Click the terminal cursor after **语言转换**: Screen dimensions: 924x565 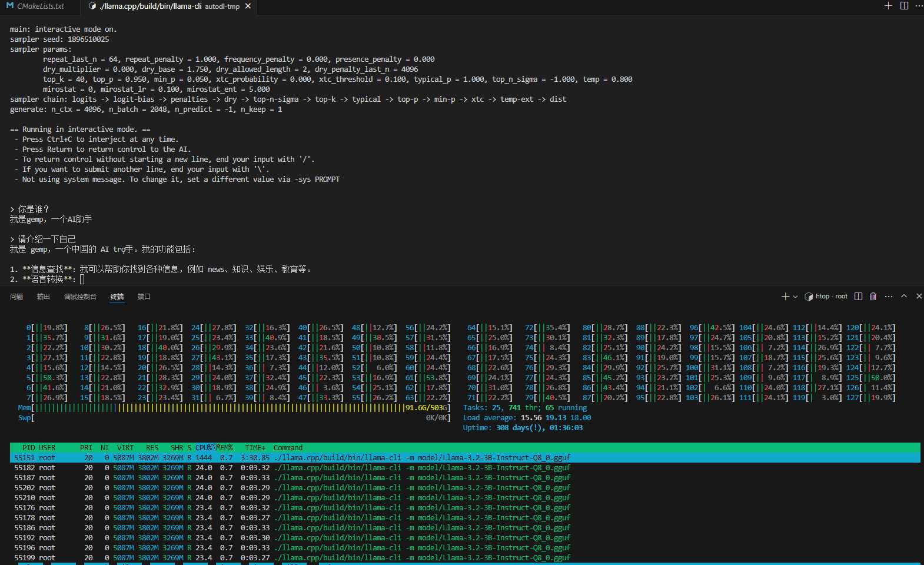82,280
